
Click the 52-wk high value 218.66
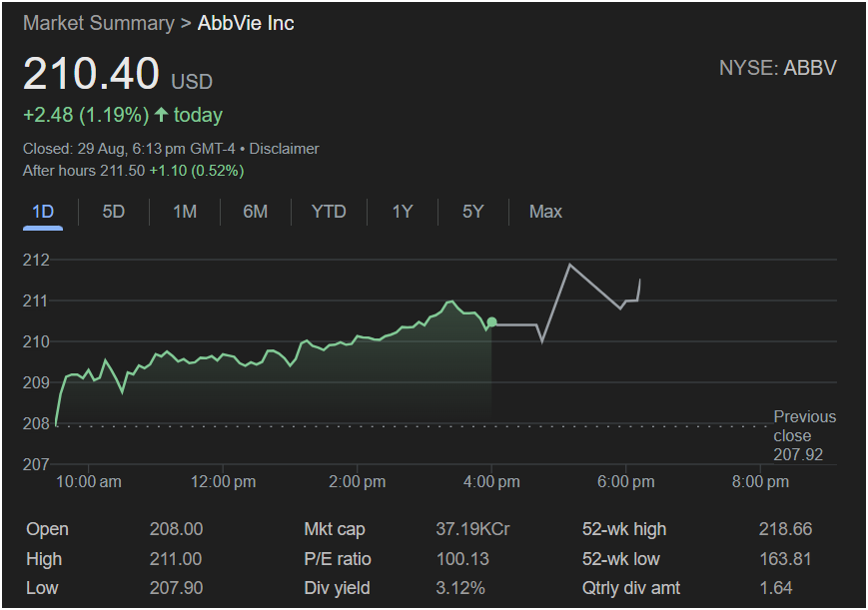785,529
